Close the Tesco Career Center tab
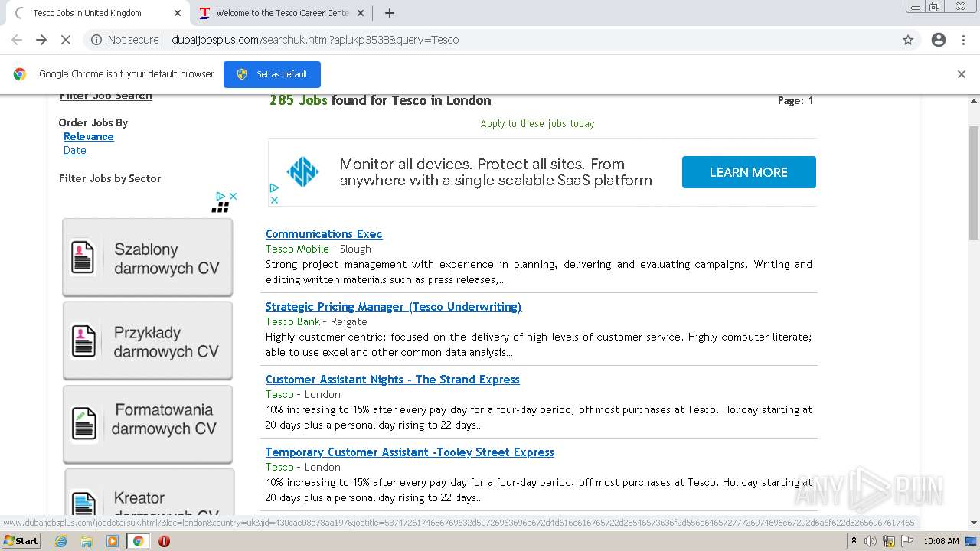 [361, 13]
